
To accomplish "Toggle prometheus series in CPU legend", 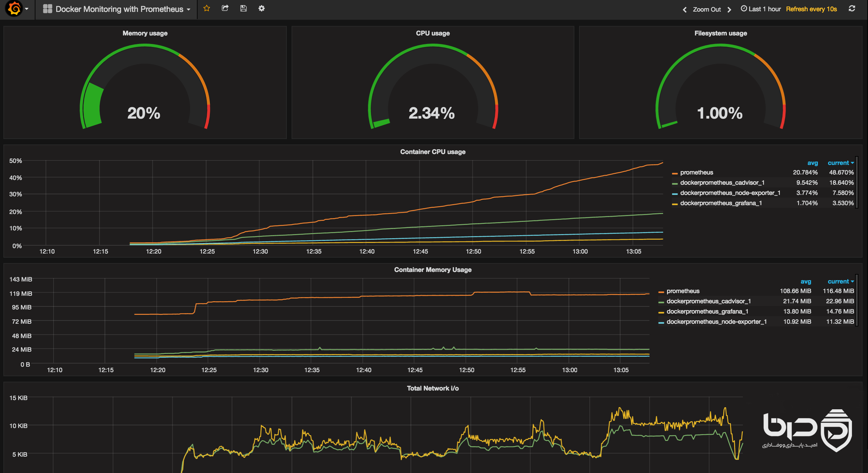I will pos(697,172).
